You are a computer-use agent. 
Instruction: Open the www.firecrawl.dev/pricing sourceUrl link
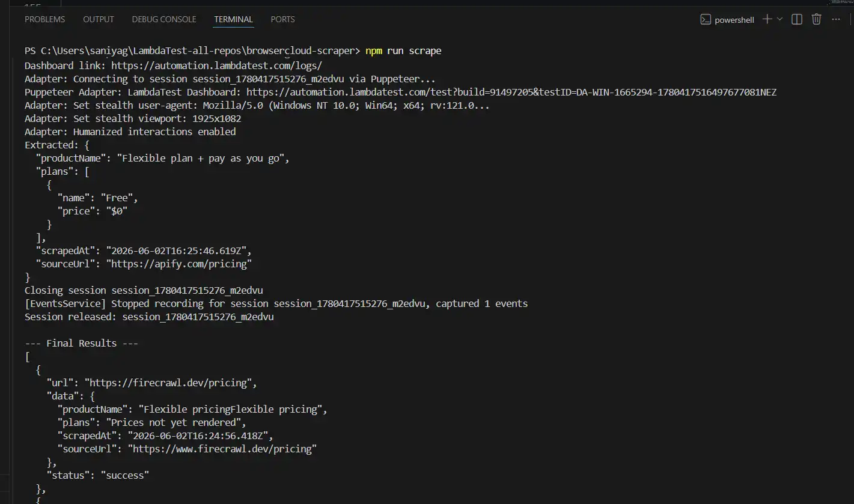(222, 449)
